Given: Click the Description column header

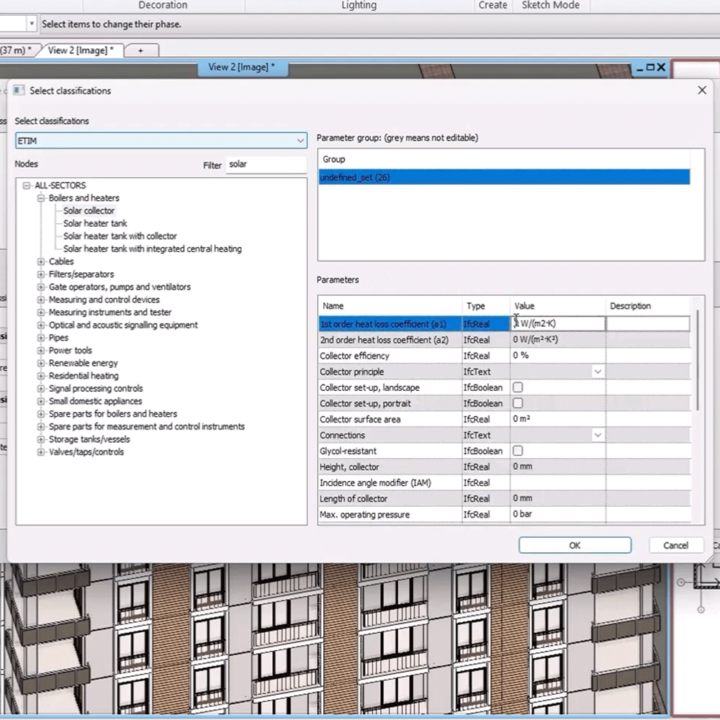Looking at the screenshot, I should (x=647, y=306).
